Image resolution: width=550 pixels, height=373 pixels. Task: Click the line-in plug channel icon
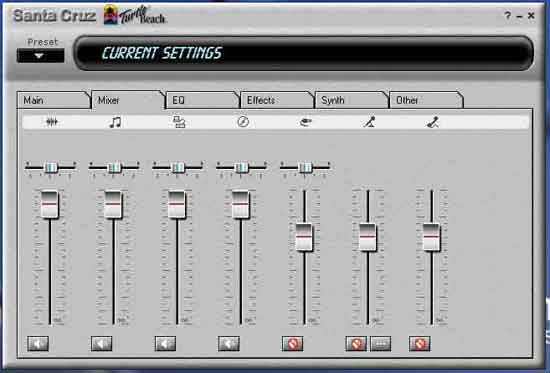pos(306,122)
